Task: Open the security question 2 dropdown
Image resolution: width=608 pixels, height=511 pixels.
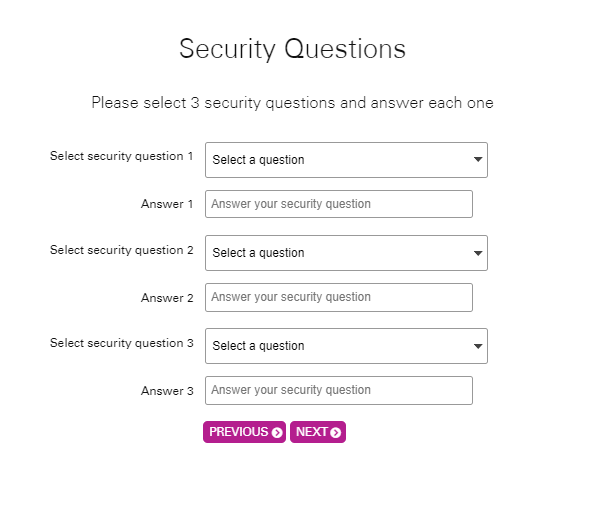Action: click(346, 253)
